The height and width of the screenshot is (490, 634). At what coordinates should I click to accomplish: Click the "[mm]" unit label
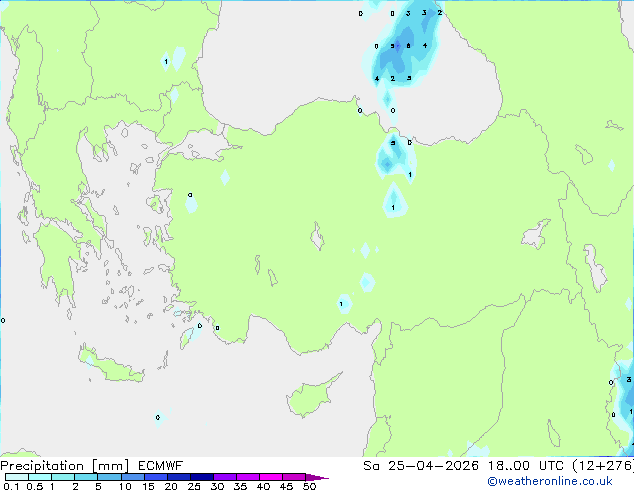(x=110, y=466)
